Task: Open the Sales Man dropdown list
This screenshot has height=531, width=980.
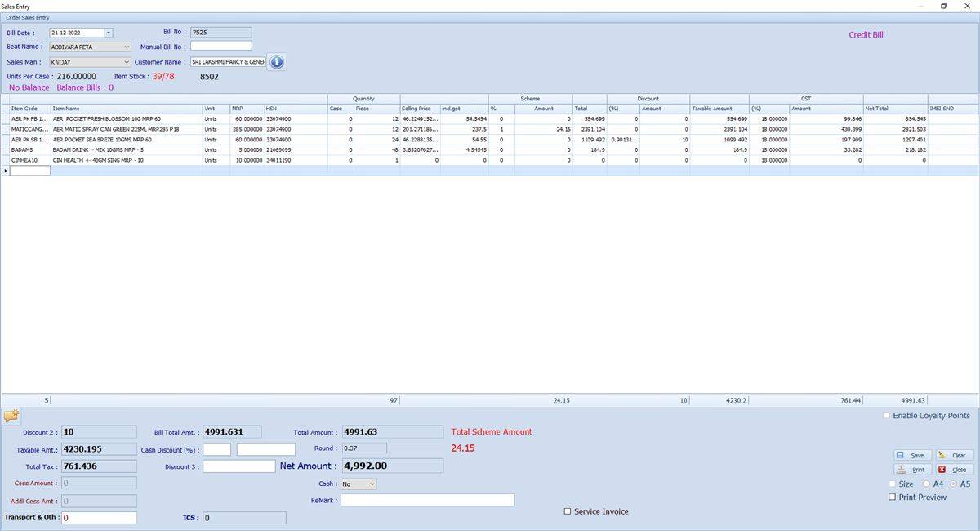Action: pyautogui.click(x=126, y=62)
